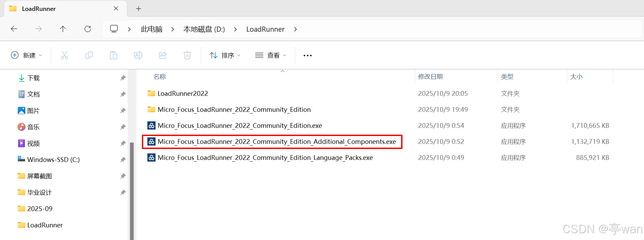This screenshot has height=240, width=644.
Task: Open a new tab with plus button
Action: click(x=138, y=9)
